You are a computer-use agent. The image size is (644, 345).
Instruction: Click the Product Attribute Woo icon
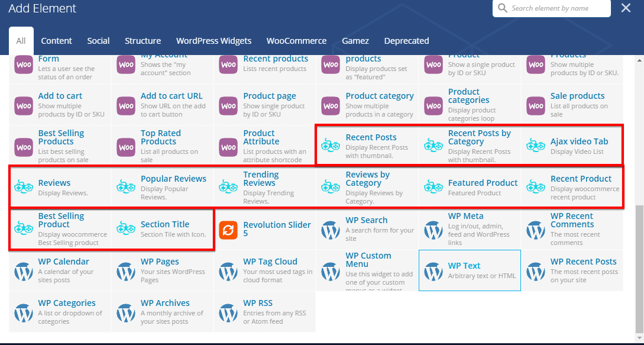228,146
